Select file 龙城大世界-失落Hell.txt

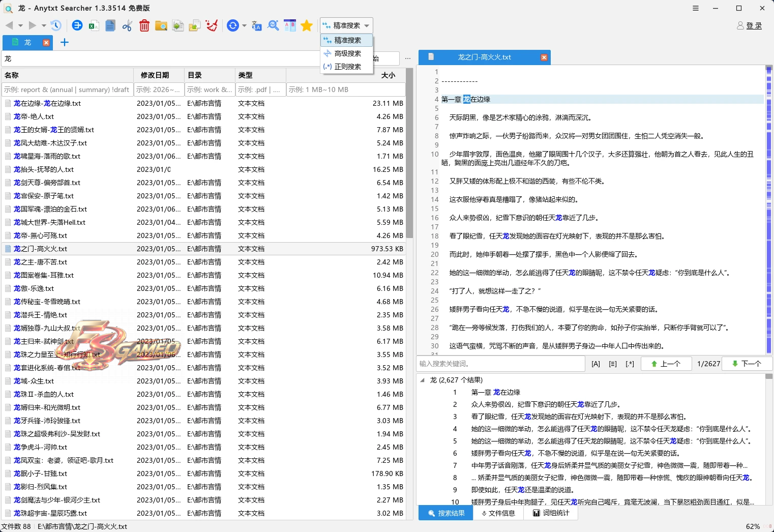click(203, 222)
